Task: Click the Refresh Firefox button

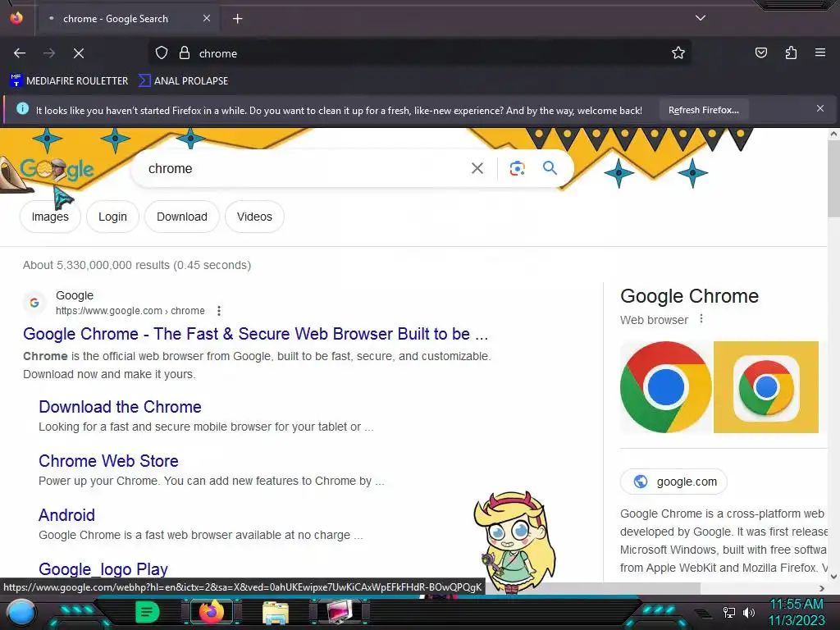Action: tap(703, 110)
